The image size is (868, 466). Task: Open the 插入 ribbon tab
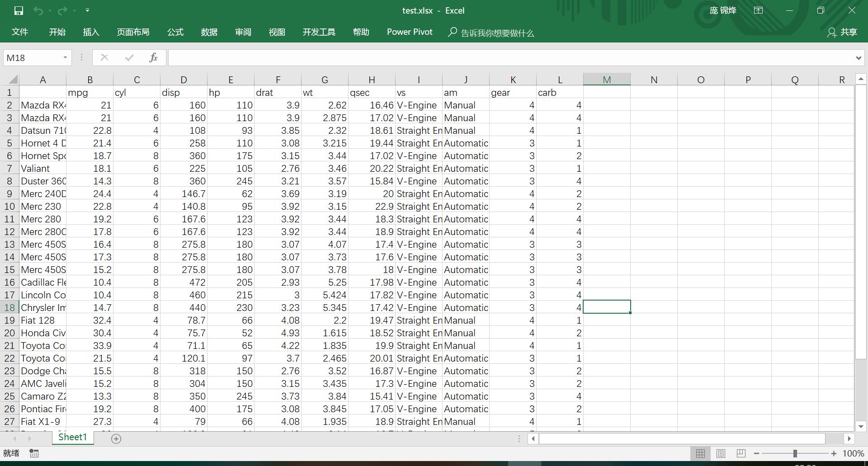(91, 32)
